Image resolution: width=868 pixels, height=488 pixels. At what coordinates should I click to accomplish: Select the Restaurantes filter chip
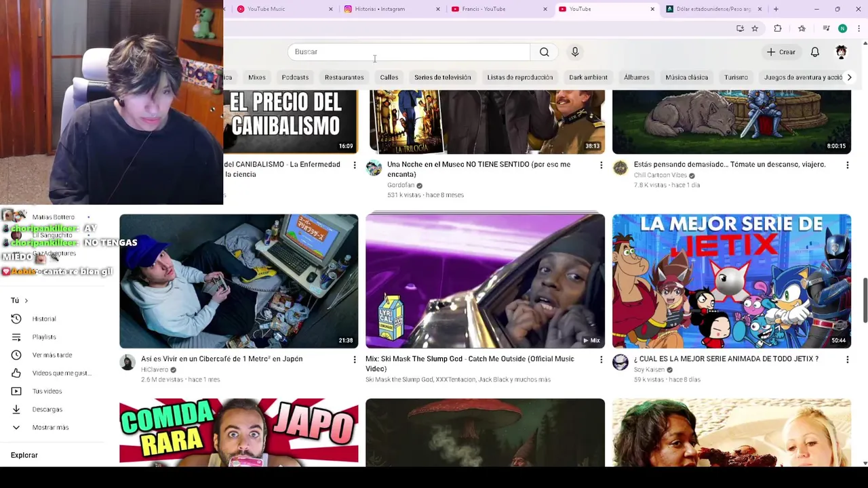click(344, 77)
